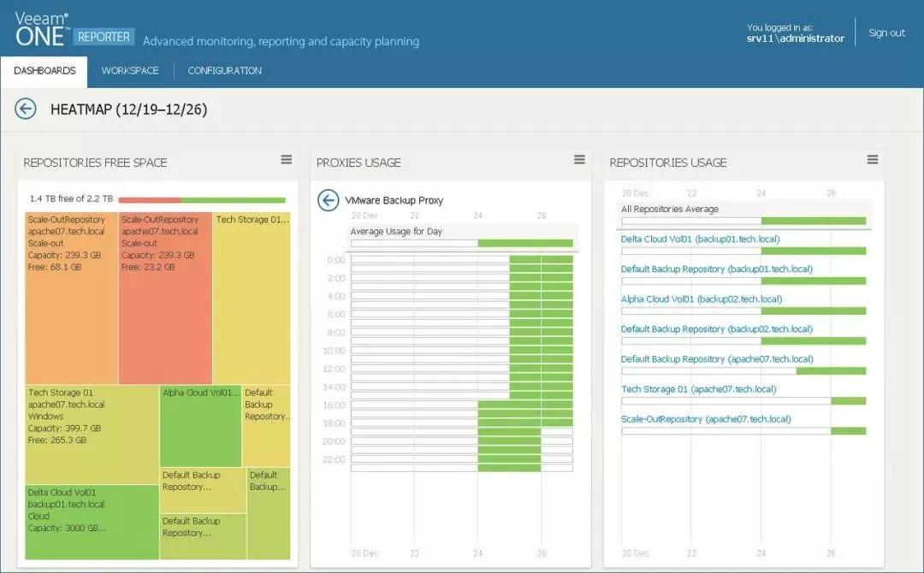Viewport: 924px width, 573px height.
Task: Click the 1.4 TB free space bar
Action: (x=202, y=200)
